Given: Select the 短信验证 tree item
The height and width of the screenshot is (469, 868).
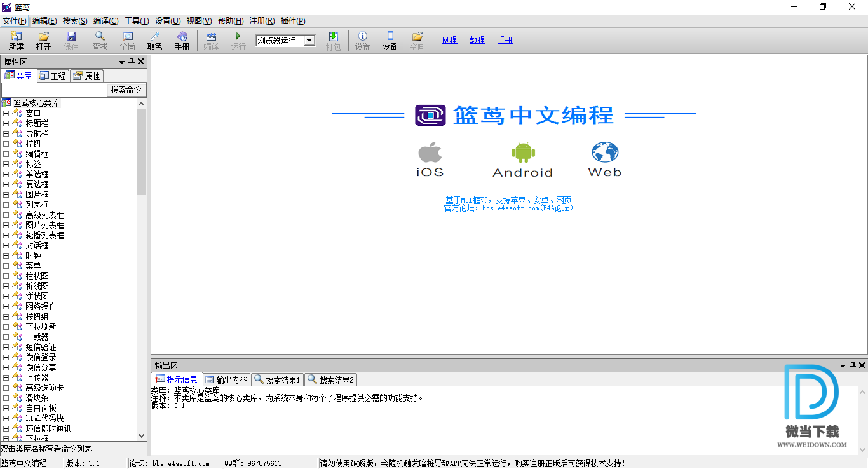Looking at the screenshot, I should coord(41,347).
